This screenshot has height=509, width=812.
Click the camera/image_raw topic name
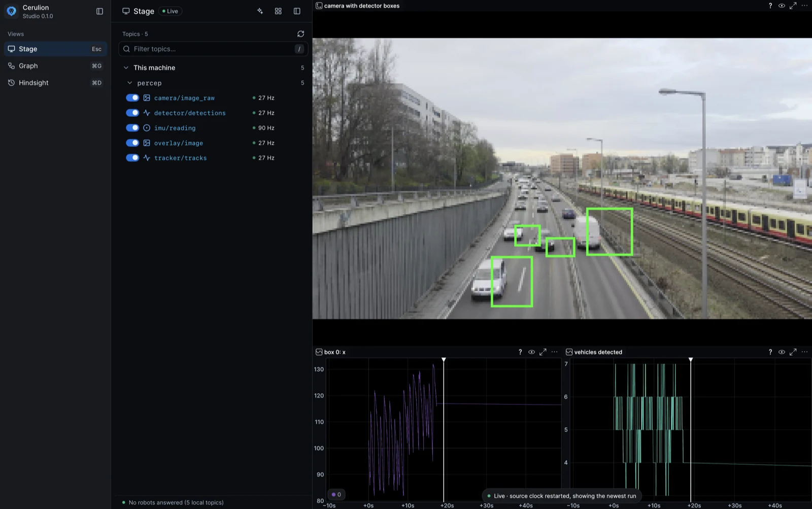coord(184,98)
